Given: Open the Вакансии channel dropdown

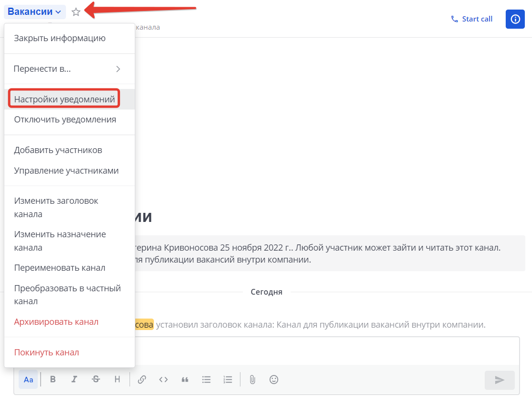Looking at the screenshot, I should click(x=34, y=11).
